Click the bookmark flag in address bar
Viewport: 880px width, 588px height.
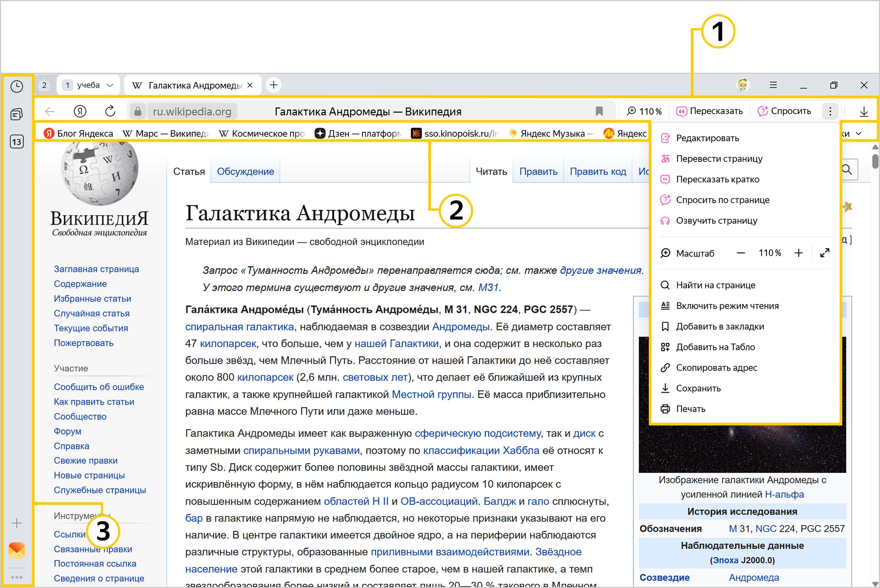pos(599,111)
